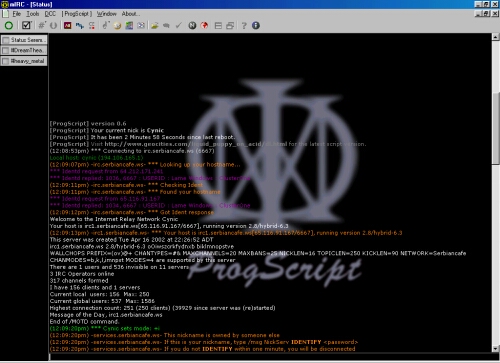The width and height of the screenshot is (500, 363).
Task: Click the red circle arrow icon
Action: tap(204, 25)
